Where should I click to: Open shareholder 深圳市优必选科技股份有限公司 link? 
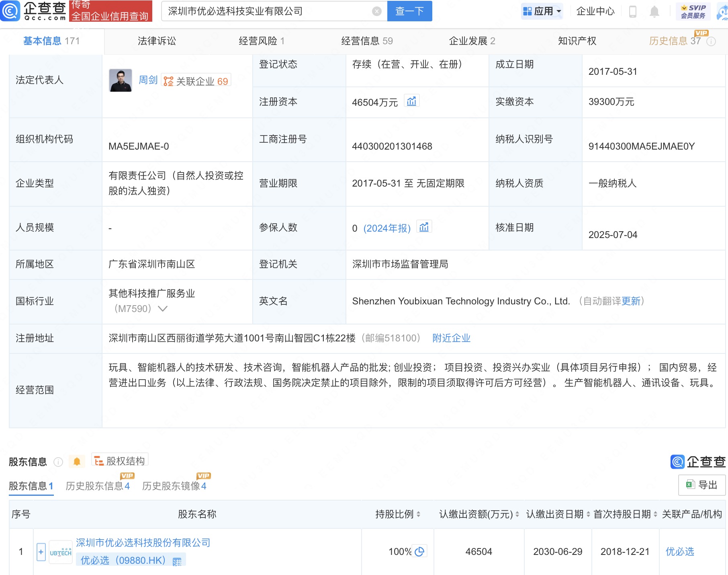pyautogui.click(x=143, y=543)
